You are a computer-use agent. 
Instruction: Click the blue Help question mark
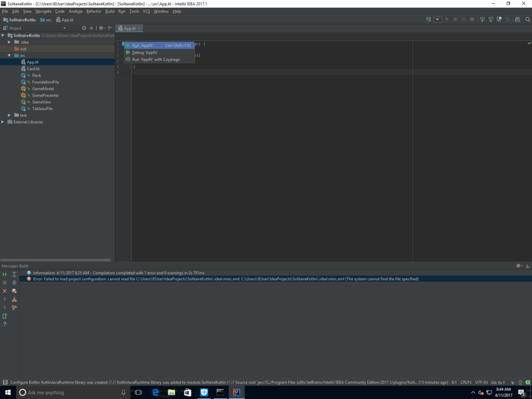point(5,324)
